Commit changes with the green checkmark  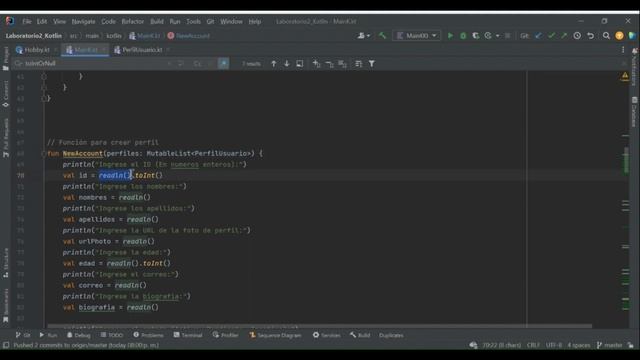pyautogui.click(x=551, y=36)
